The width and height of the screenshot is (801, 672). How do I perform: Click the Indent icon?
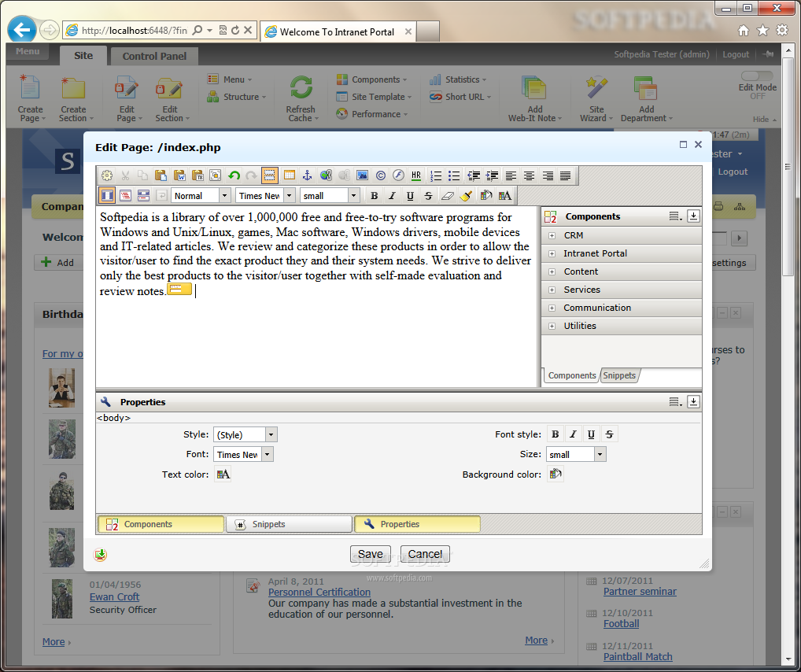492,175
